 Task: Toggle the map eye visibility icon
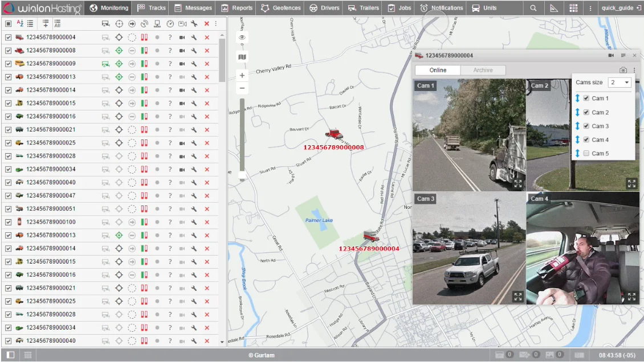pos(242,38)
